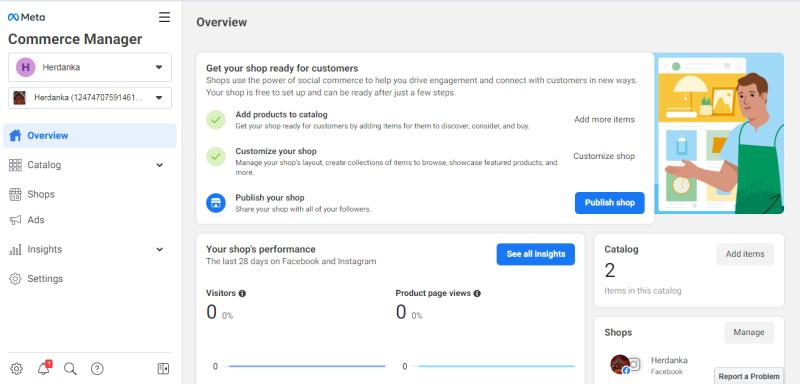Open settings gear in bottom toolbar
This screenshot has height=384, width=800.
click(16, 368)
